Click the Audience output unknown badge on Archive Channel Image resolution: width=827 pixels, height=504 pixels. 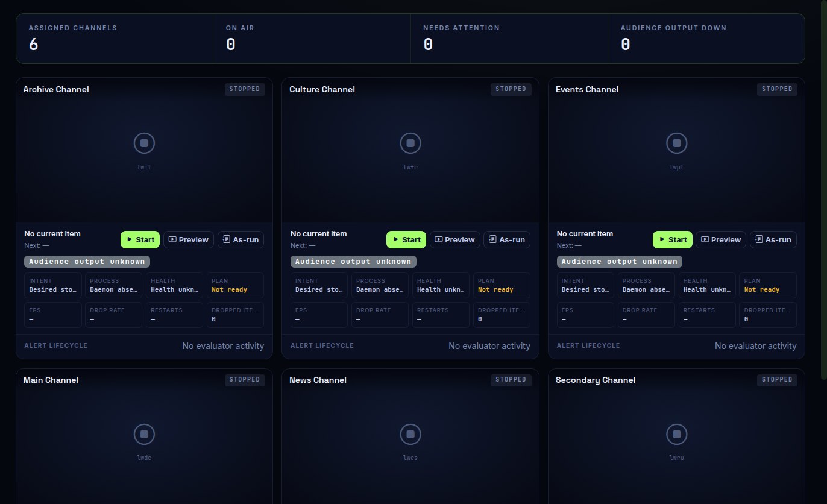[87, 262]
